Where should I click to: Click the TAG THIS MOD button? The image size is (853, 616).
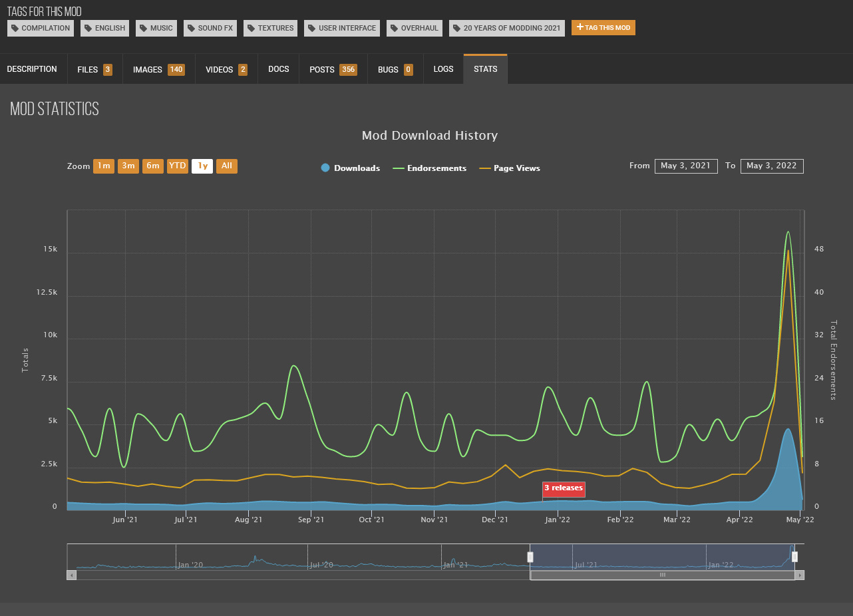603,27
